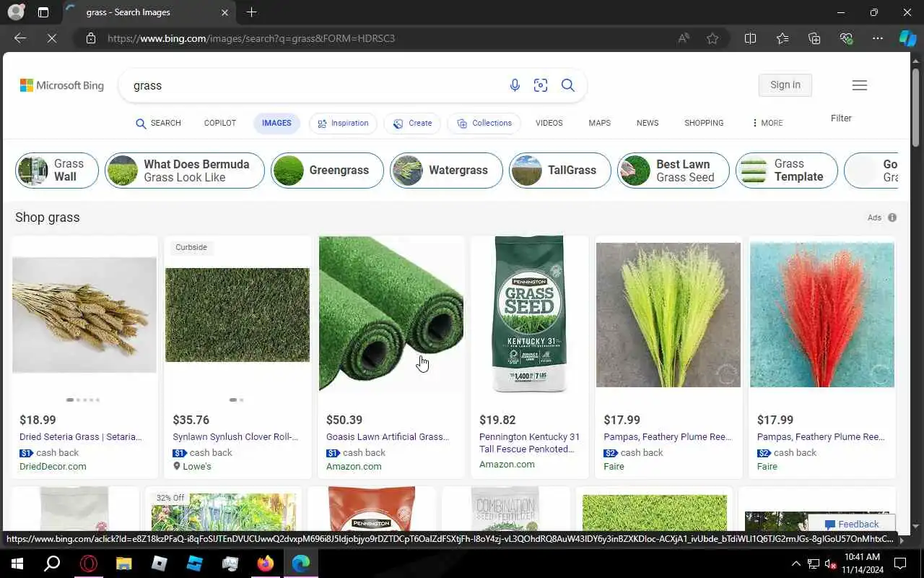Open Windows Start menu
This screenshot has width=924, height=578.
[17, 564]
